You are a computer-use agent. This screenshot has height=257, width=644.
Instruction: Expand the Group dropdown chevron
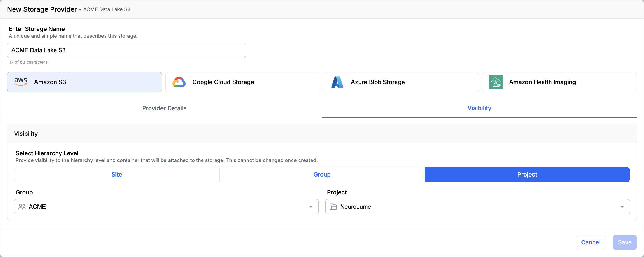coord(311,207)
